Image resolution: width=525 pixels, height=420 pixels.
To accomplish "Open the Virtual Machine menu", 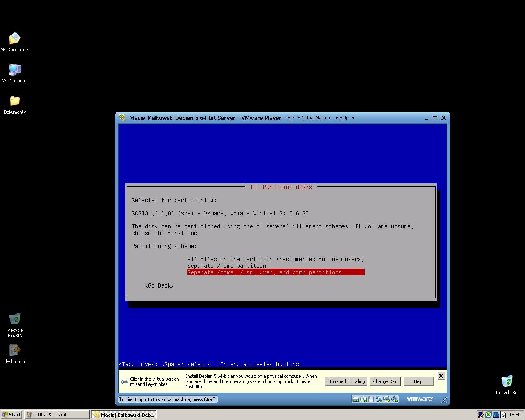I will coord(320,118).
